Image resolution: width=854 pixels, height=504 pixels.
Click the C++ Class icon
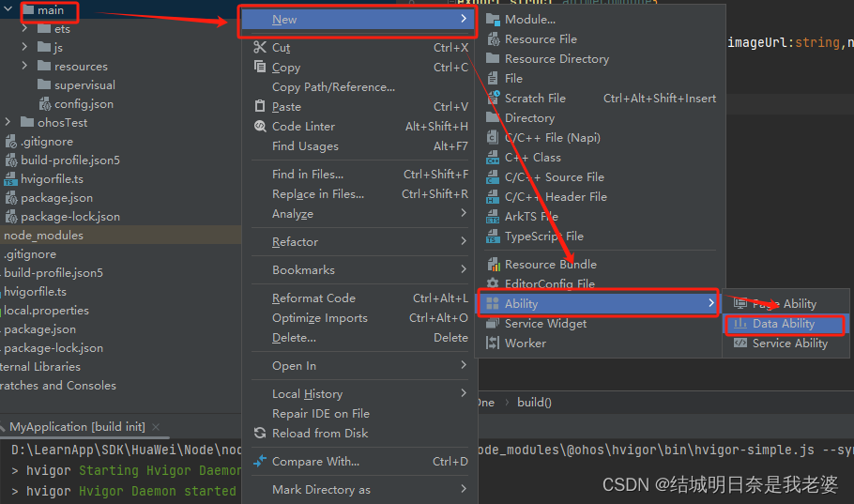[493, 158]
